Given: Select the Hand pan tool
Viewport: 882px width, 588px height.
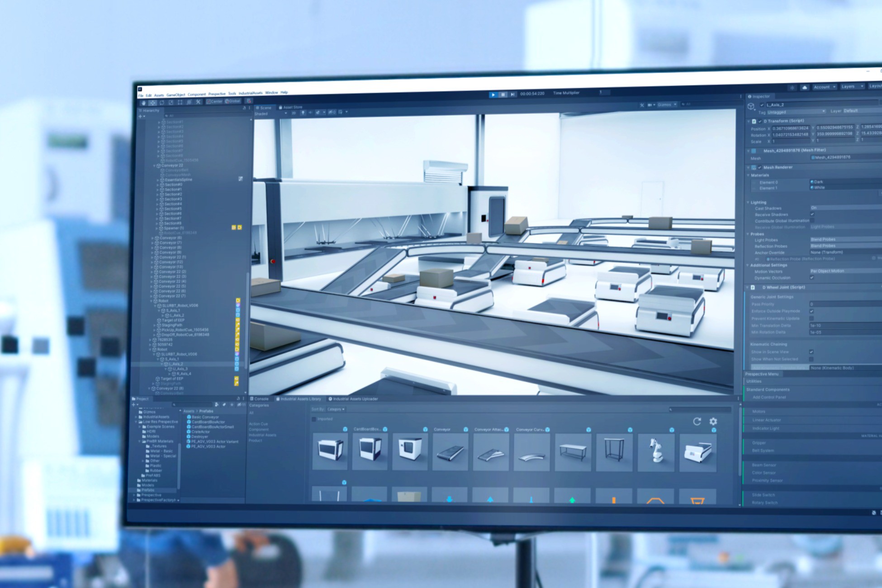Looking at the screenshot, I should (143, 102).
